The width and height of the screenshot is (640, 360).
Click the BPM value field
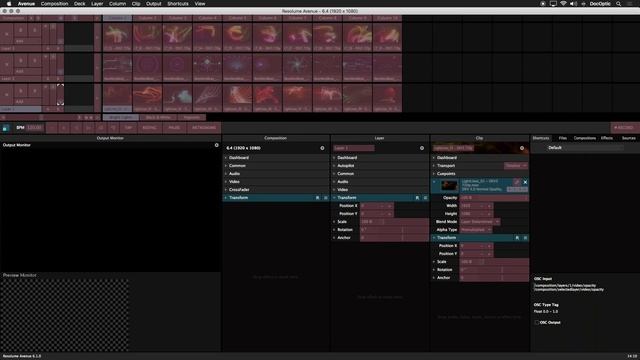tap(35, 128)
